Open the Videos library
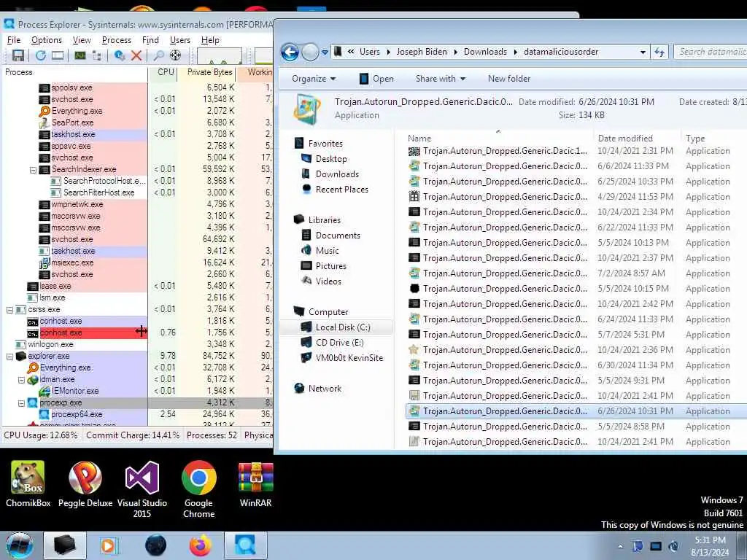The height and width of the screenshot is (560, 747). 328,281
